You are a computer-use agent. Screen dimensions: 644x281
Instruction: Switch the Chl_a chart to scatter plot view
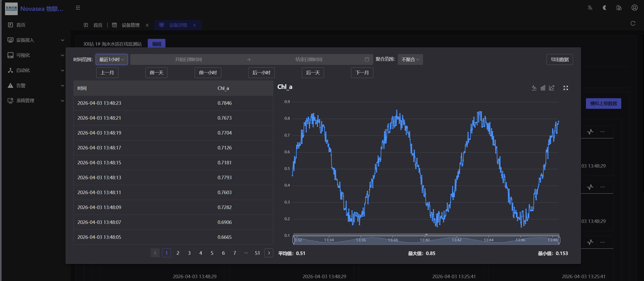(552, 88)
